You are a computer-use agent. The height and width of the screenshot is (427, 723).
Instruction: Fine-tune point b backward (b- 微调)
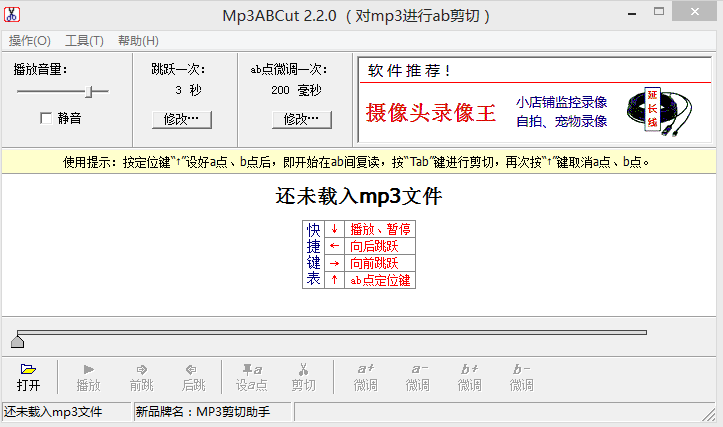[x=522, y=377]
